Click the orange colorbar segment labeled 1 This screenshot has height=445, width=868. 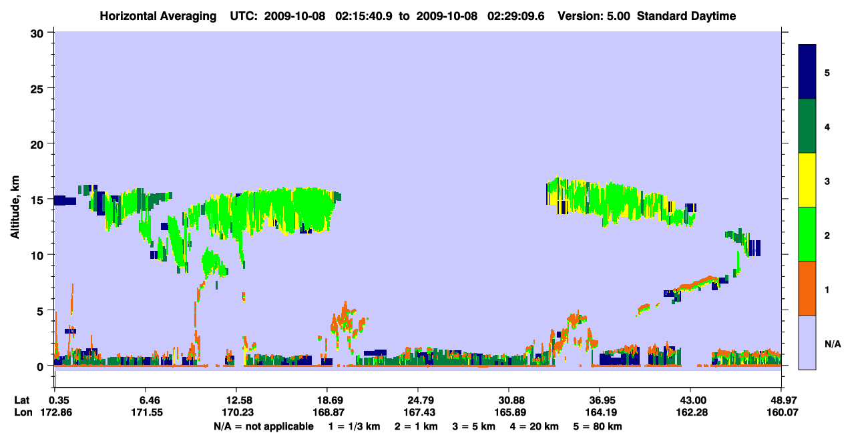click(x=808, y=288)
